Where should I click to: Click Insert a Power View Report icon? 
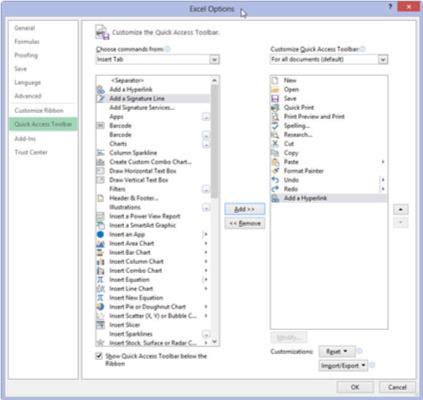click(x=100, y=216)
